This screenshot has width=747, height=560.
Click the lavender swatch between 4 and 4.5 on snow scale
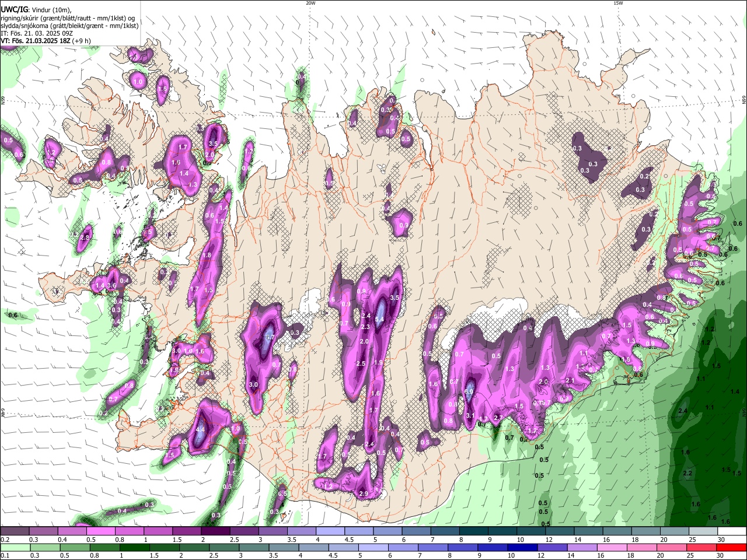tap(330, 531)
